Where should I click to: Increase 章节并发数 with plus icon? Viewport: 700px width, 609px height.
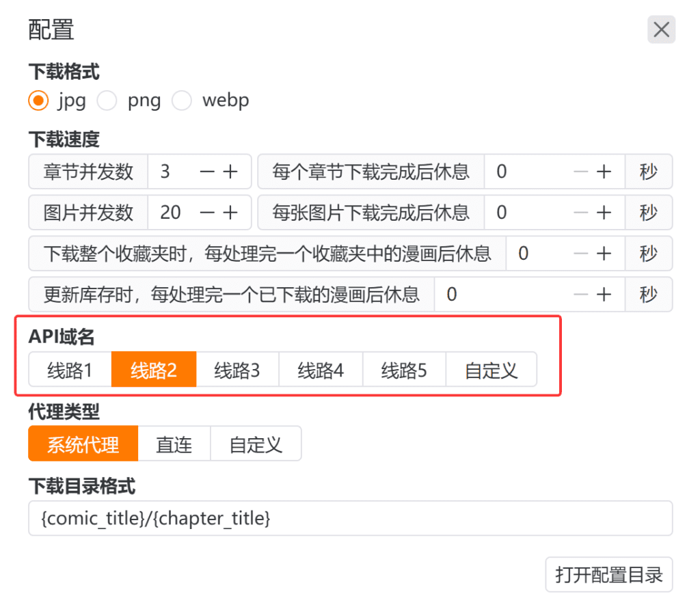point(230,172)
